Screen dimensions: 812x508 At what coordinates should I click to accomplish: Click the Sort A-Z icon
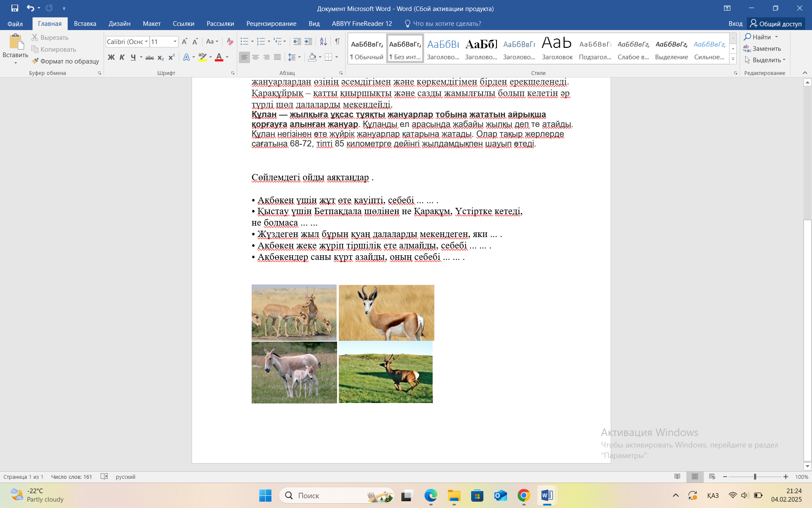tap(323, 41)
